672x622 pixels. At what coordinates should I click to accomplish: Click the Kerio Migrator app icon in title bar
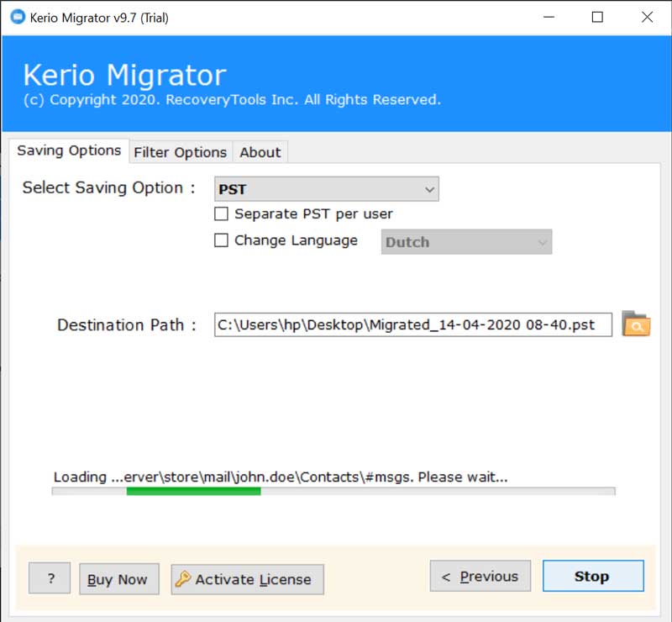point(18,17)
